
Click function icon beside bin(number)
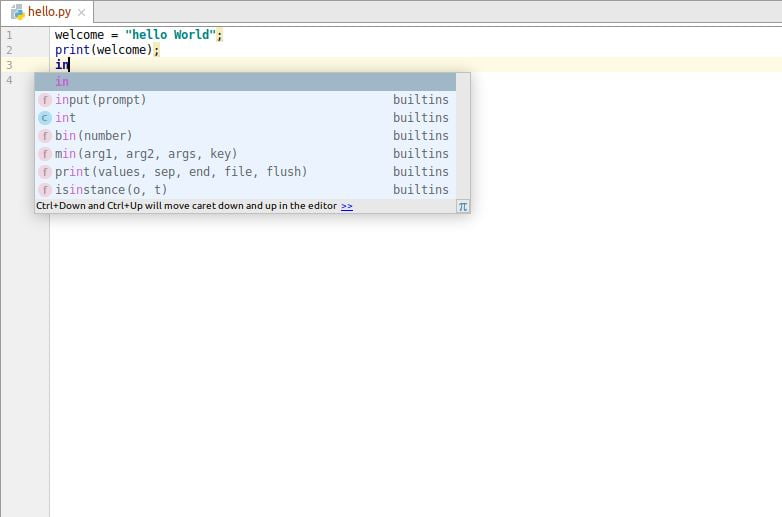[x=45, y=136]
